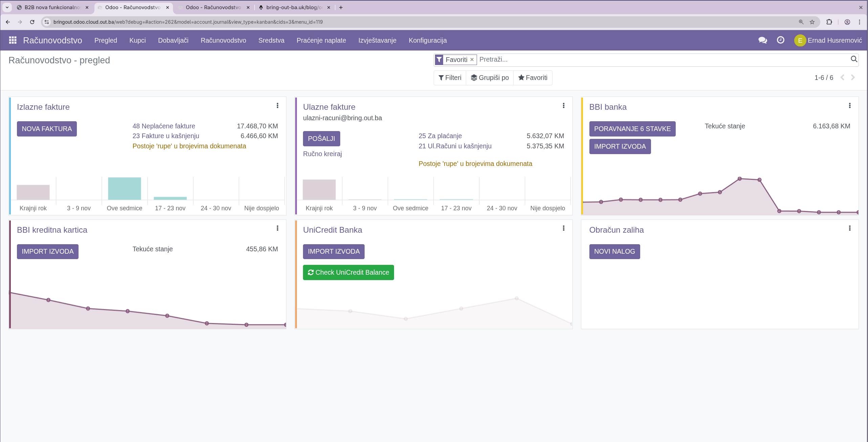Image resolution: width=868 pixels, height=442 pixels.
Task: Expand the Favoriti dropdown
Action: click(x=533, y=78)
